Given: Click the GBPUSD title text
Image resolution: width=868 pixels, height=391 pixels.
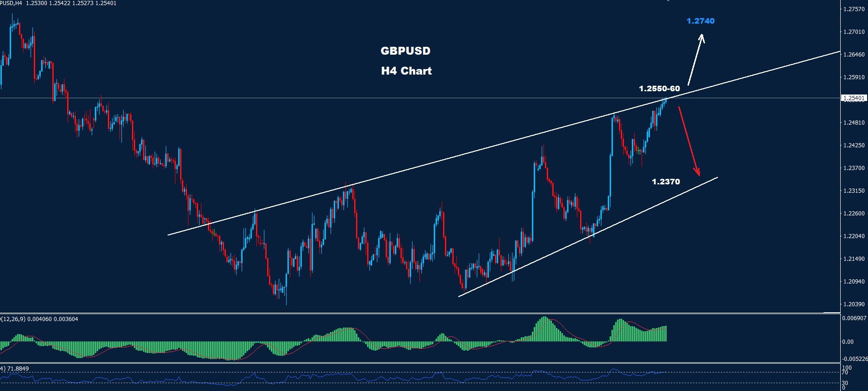Looking at the screenshot, I should [406, 51].
